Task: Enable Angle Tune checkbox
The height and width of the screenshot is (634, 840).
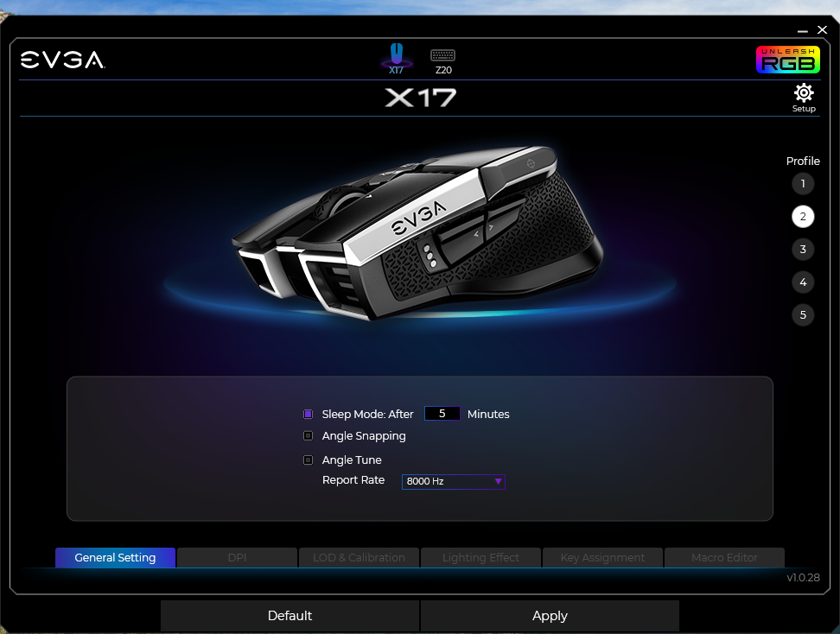Action: 308,460
